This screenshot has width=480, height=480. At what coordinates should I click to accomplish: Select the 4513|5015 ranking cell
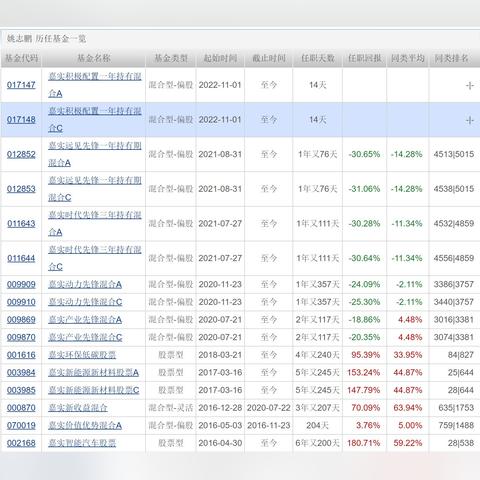click(x=454, y=154)
